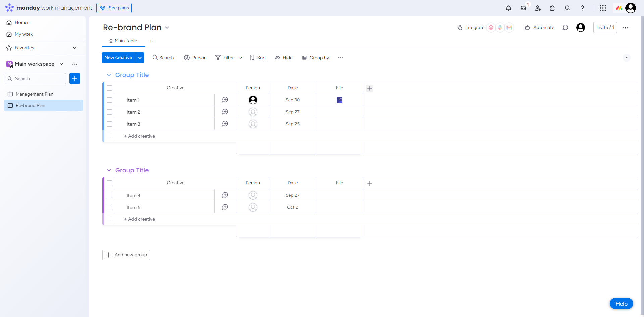Open the Item 1 conversation bubble

click(225, 100)
